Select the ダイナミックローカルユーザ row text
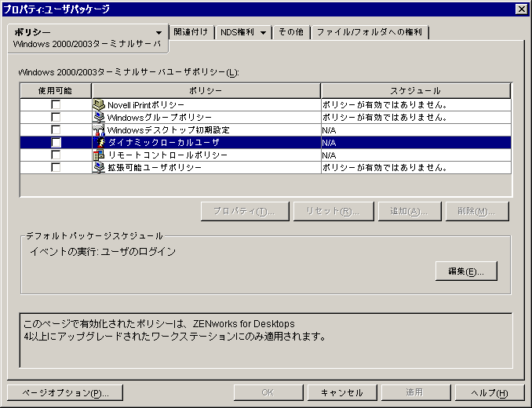 (x=164, y=143)
